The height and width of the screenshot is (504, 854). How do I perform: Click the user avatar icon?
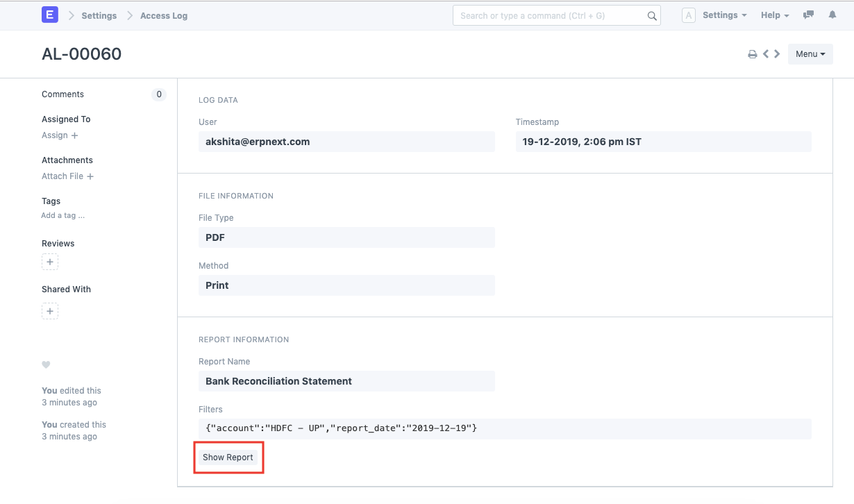(x=688, y=15)
